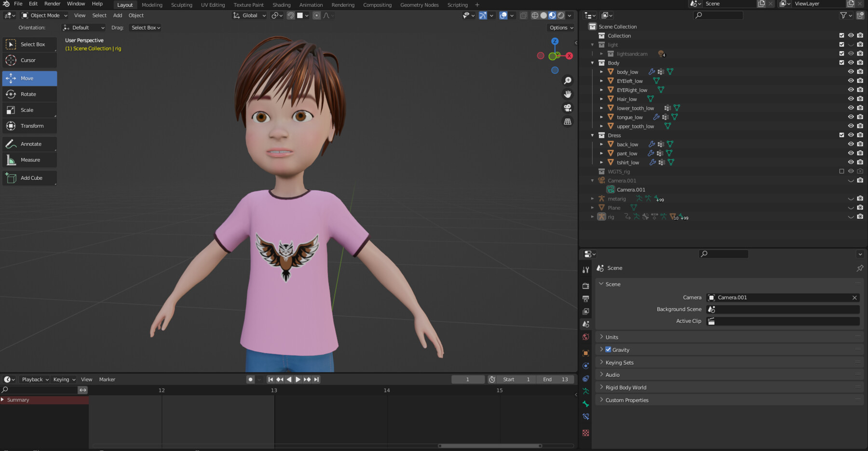The width and height of the screenshot is (868, 451).
Task: Switch viewport to Wireframe shading mode
Action: coord(535,15)
